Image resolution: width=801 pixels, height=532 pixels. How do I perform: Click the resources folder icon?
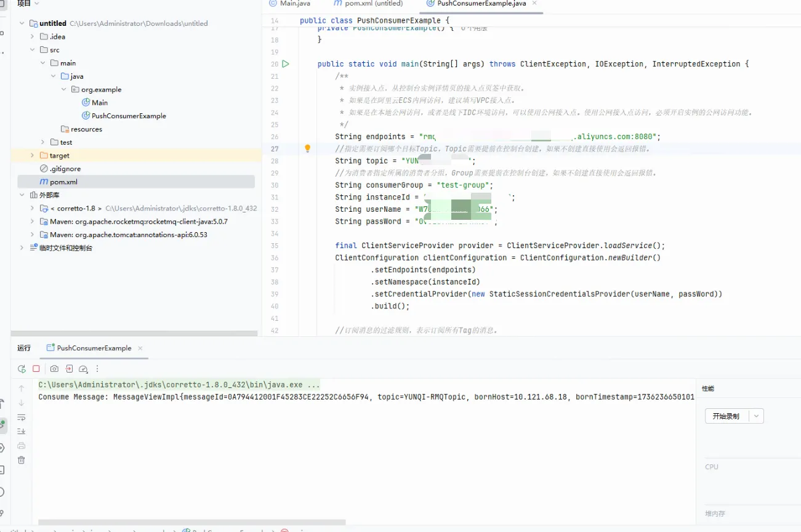click(x=65, y=129)
